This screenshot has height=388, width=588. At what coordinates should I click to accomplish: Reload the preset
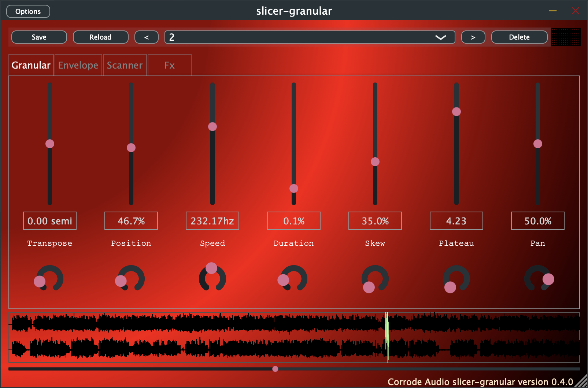click(x=100, y=37)
